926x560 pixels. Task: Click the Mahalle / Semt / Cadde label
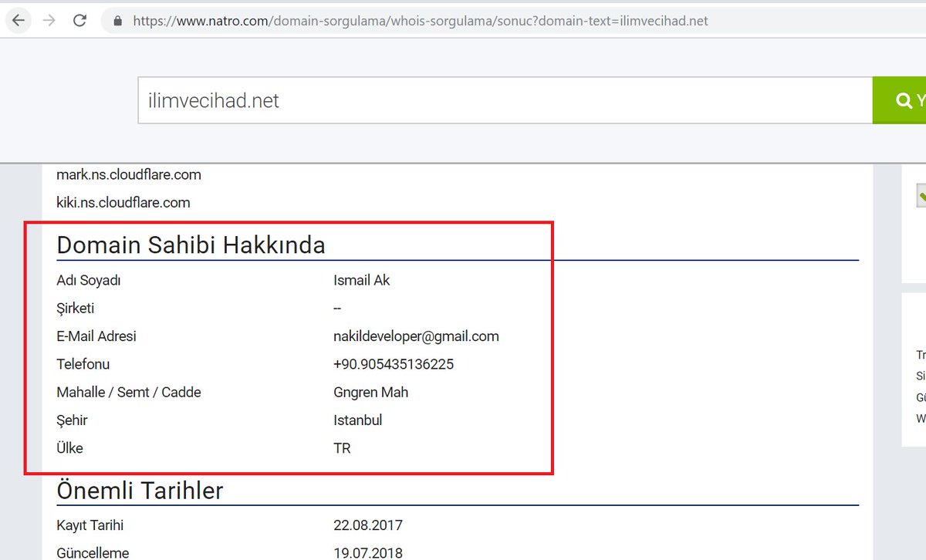click(x=129, y=393)
